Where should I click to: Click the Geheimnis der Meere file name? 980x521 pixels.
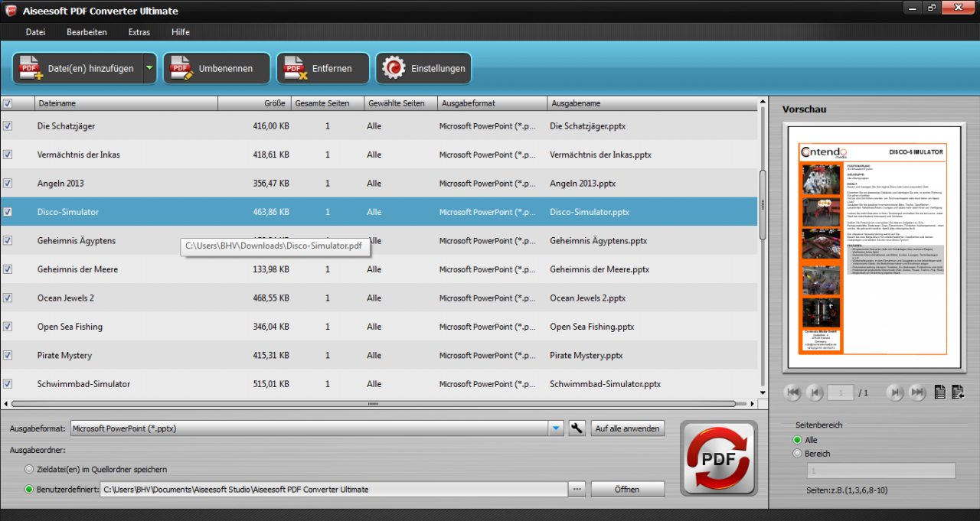click(77, 269)
